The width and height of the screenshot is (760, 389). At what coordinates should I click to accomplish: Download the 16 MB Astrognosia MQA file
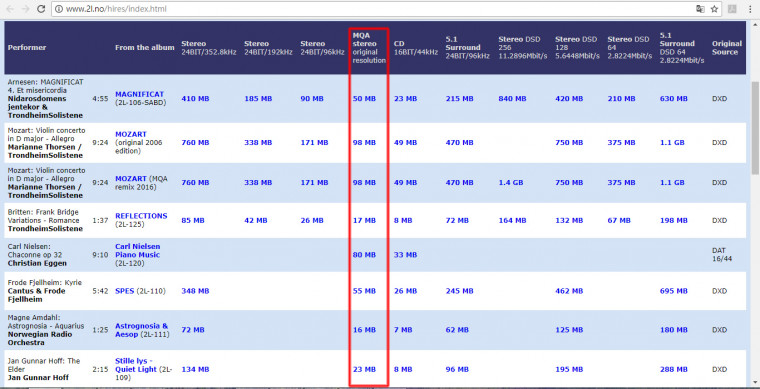(364, 330)
